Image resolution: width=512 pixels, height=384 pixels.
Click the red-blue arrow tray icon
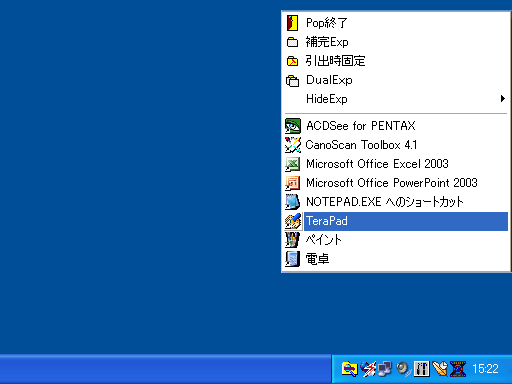coord(368,369)
